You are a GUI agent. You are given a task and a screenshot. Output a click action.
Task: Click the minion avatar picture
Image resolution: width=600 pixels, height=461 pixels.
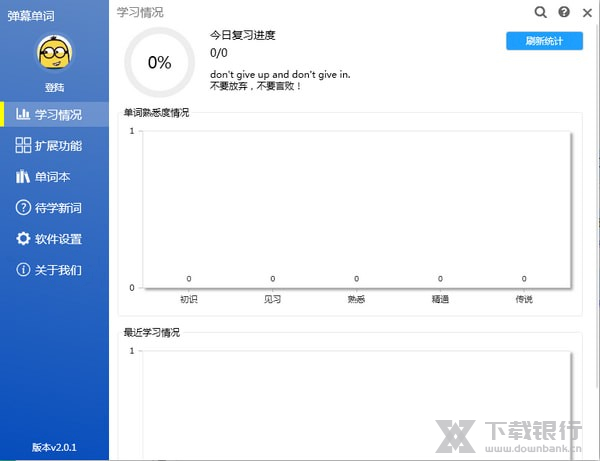click(x=54, y=53)
